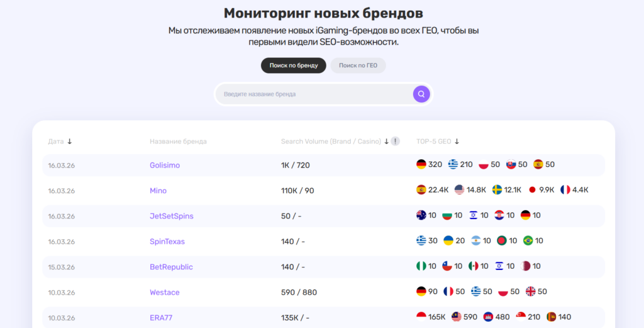Click Malaysia flag in ERA77 row
Screen dimensions: 644x328
[457, 317]
